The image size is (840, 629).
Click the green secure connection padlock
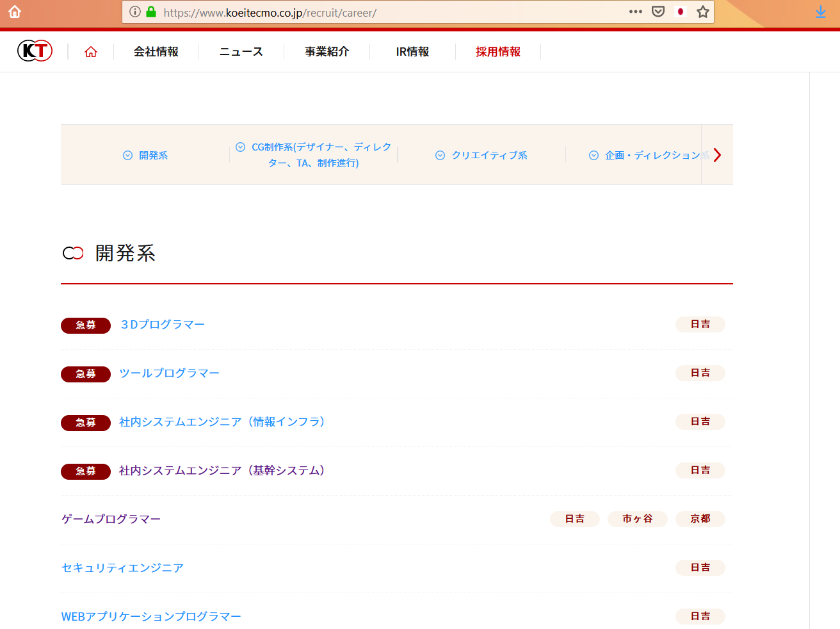point(151,12)
